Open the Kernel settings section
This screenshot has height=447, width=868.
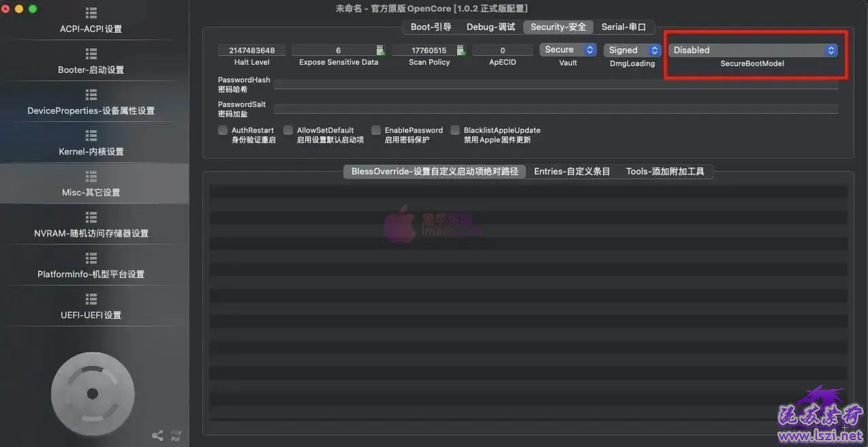91,144
